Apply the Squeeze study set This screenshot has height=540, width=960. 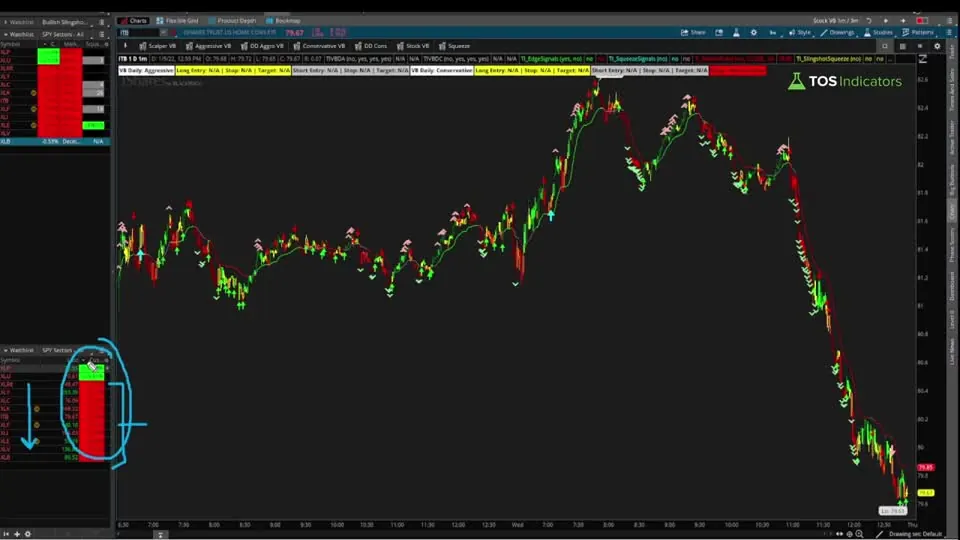[x=454, y=46]
